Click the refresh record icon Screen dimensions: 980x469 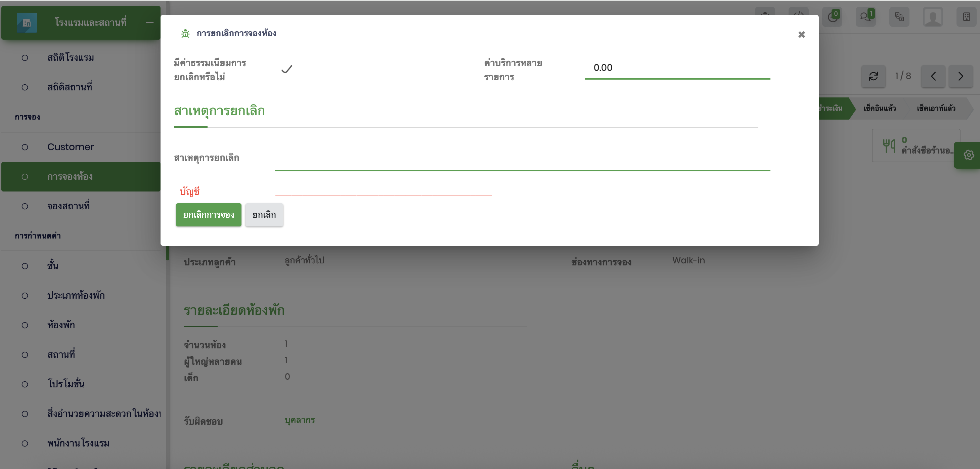873,76
